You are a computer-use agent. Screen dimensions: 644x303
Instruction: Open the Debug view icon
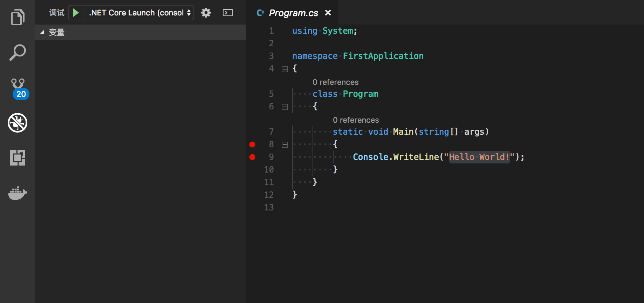click(18, 123)
